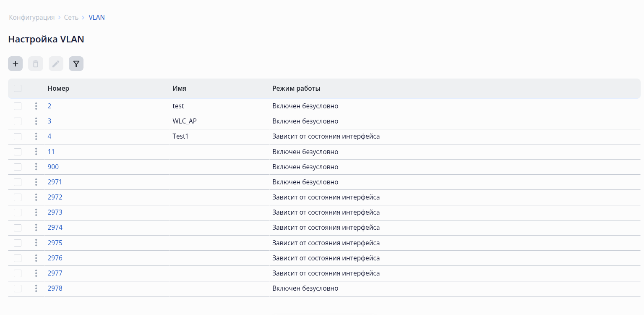Toggle the select-all header checkbox

18,88
